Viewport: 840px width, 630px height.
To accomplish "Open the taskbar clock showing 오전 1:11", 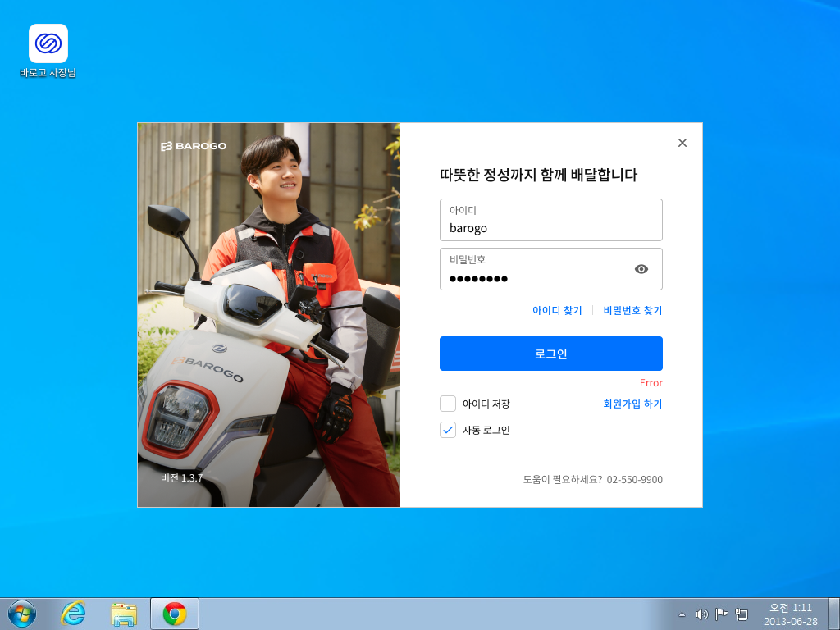I will coord(791,614).
